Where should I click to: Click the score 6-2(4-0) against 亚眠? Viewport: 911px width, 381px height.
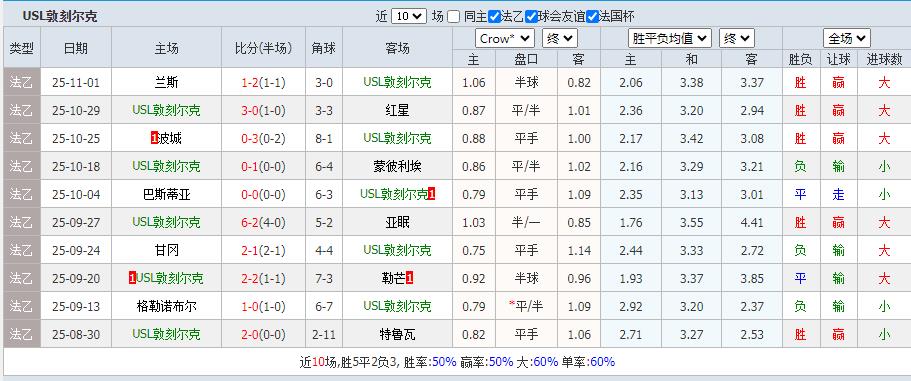point(263,222)
